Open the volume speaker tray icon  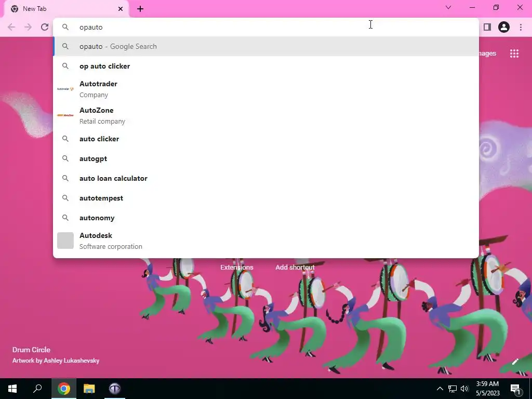click(x=464, y=389)
